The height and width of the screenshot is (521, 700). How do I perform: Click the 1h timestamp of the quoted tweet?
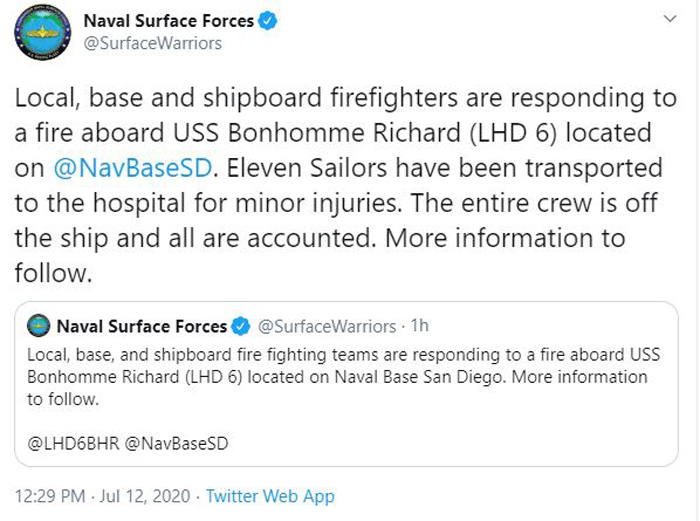(420, 325)
